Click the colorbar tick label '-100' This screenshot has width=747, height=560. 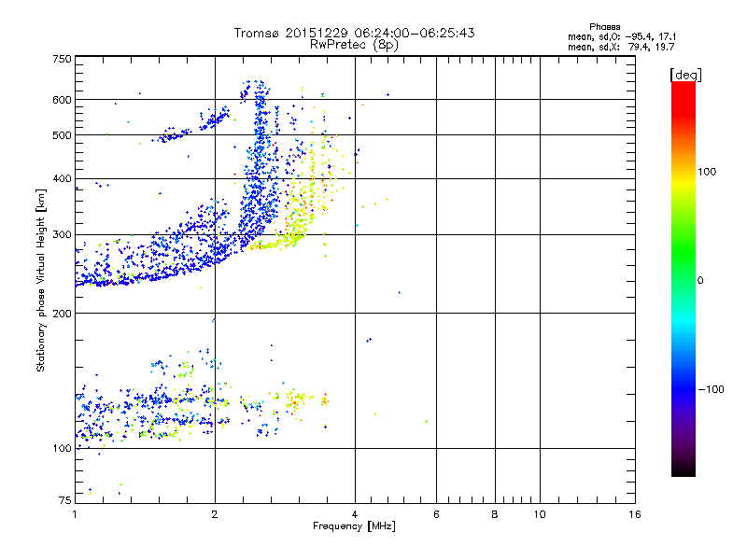711,389
